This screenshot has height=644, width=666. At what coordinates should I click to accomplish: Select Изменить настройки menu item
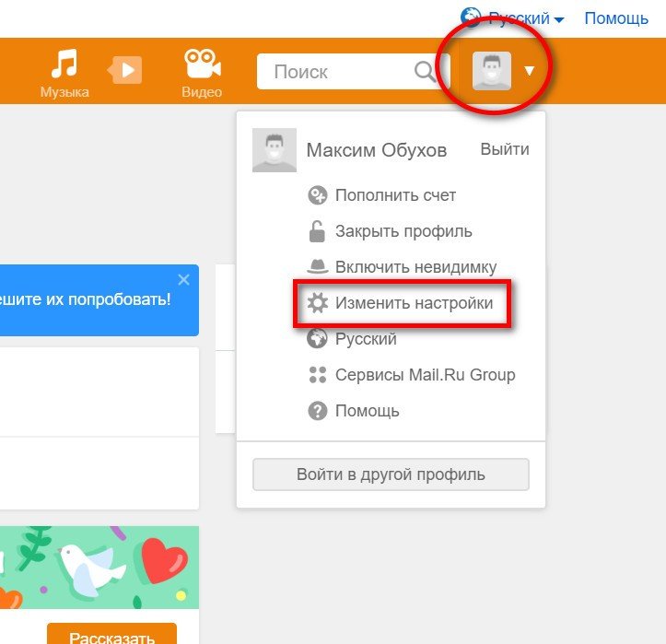pos(415,303)
